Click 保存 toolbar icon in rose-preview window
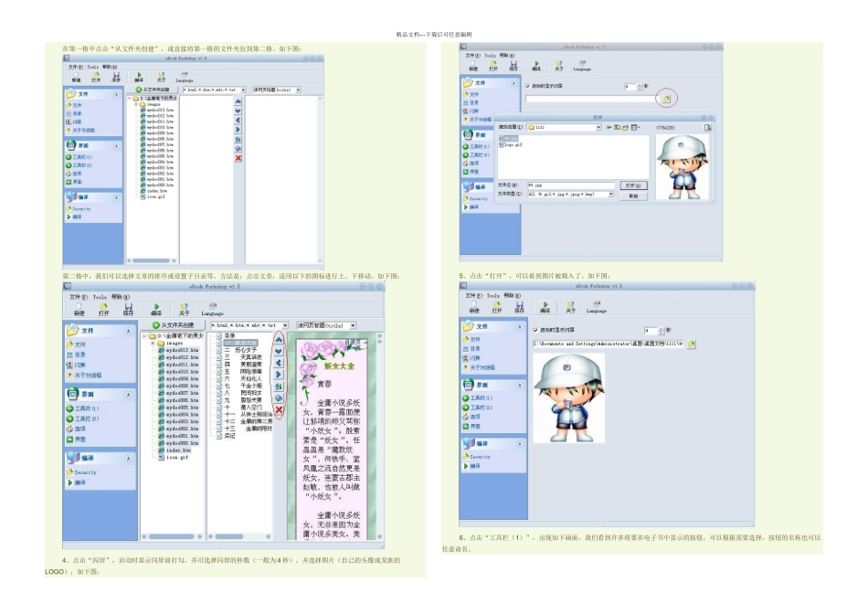 click(128, 309)
